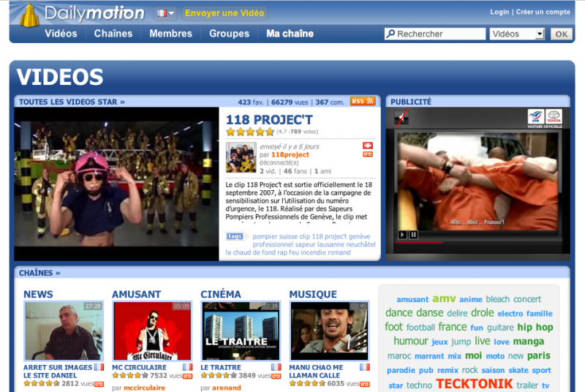Click the French flag next to MC Circulaire
Image resolution: width=585 pixels, height=392 pixels.
coord(187,367)
